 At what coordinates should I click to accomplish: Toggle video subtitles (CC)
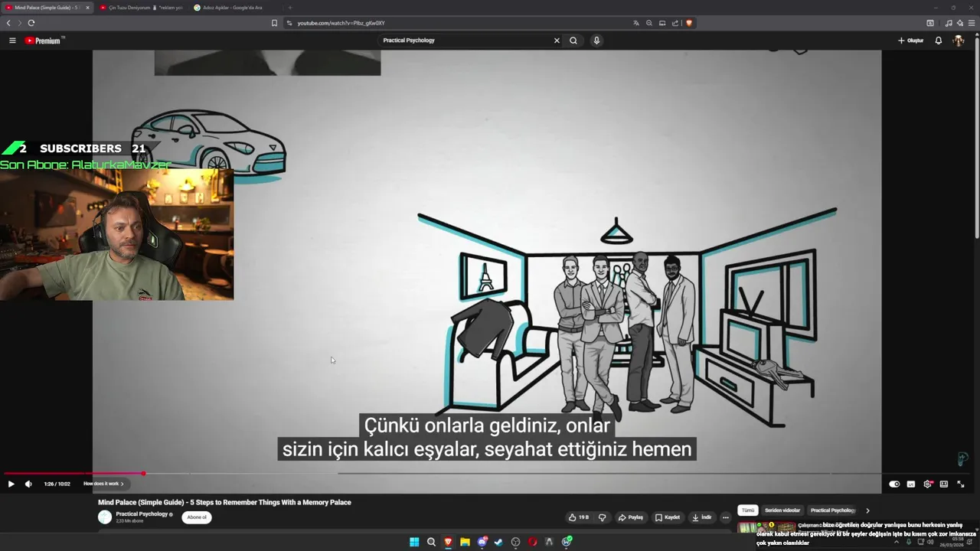[911, 484]
